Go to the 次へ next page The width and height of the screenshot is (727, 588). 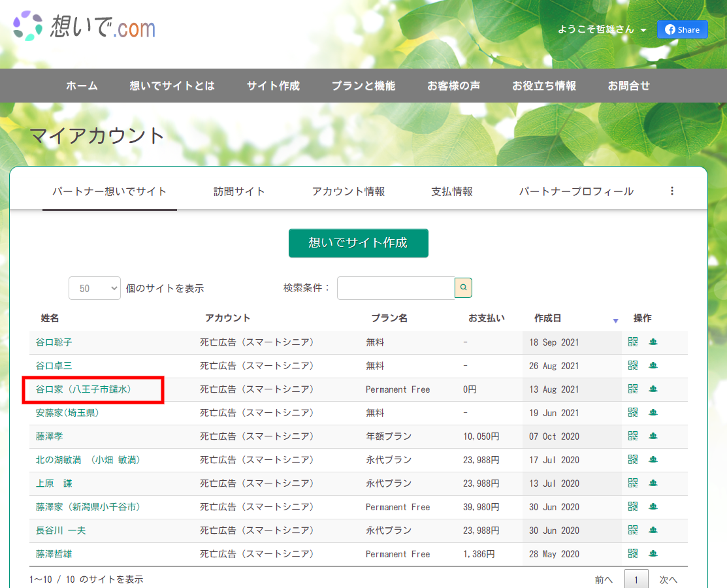pos(668,580)
